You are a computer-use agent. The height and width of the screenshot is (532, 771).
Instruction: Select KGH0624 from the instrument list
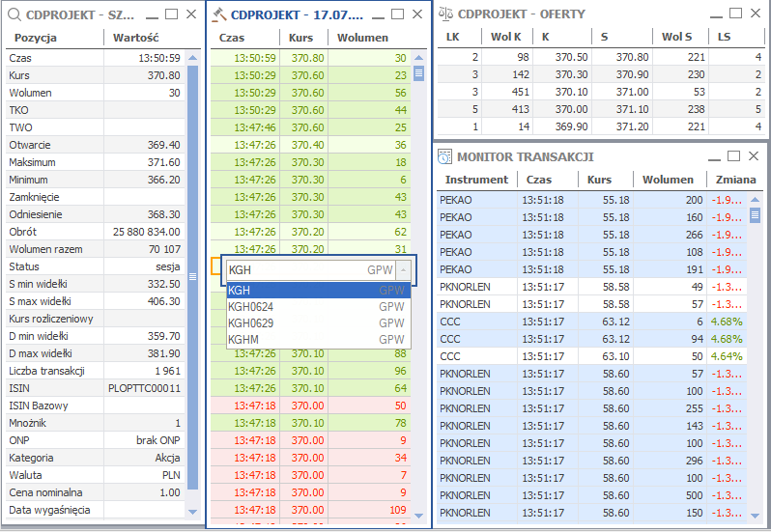coord(319,307)
